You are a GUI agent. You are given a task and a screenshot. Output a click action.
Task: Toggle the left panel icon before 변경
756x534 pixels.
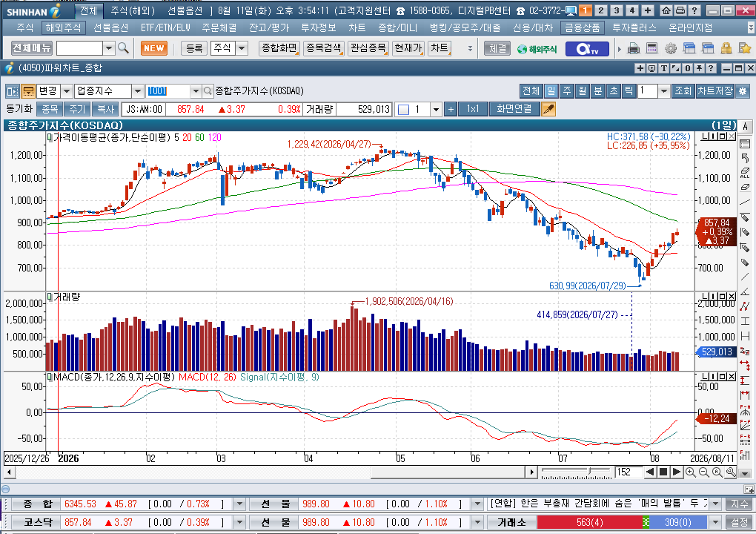pyautogui.click(x=12, y=90)
